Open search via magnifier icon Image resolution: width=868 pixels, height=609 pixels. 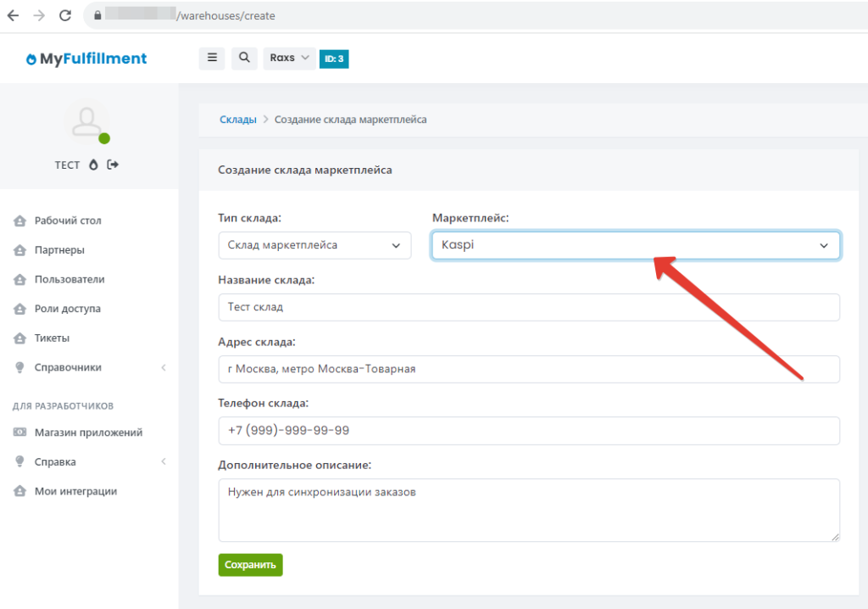tap(244, 58)
